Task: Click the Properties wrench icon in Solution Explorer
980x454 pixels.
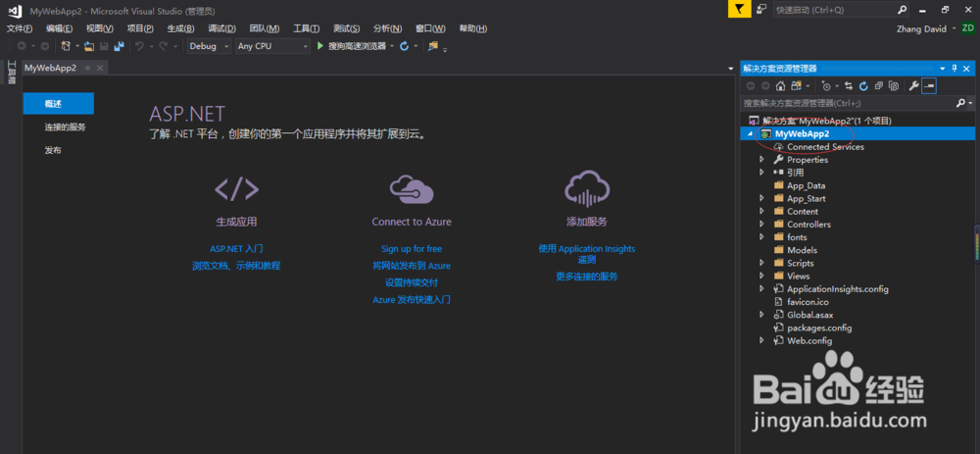Action: click(913, 86)
